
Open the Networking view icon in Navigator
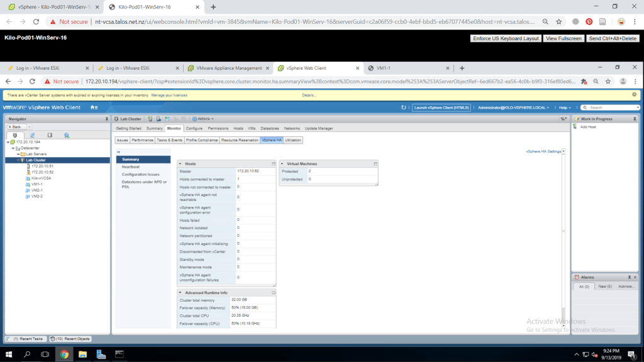coord(67,134)
